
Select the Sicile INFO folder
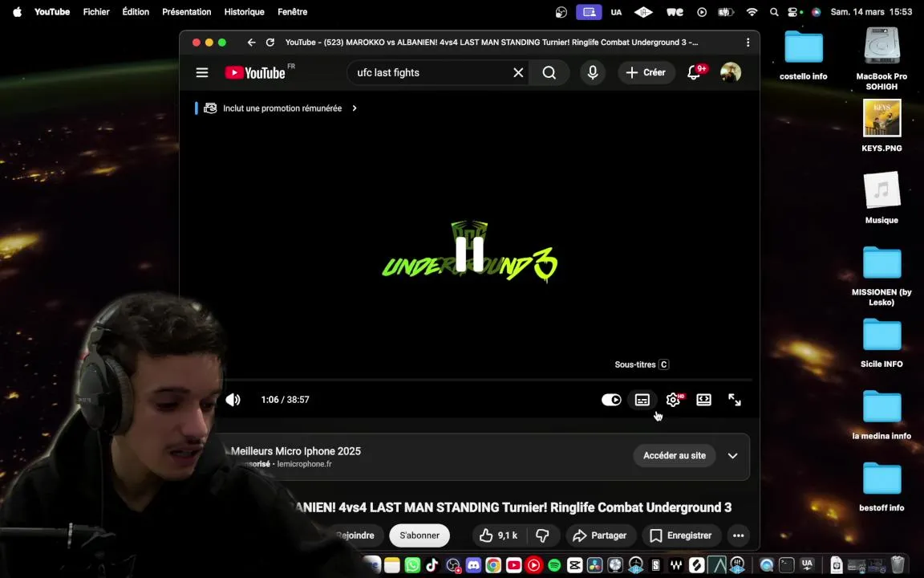click(x=881, y=342)
